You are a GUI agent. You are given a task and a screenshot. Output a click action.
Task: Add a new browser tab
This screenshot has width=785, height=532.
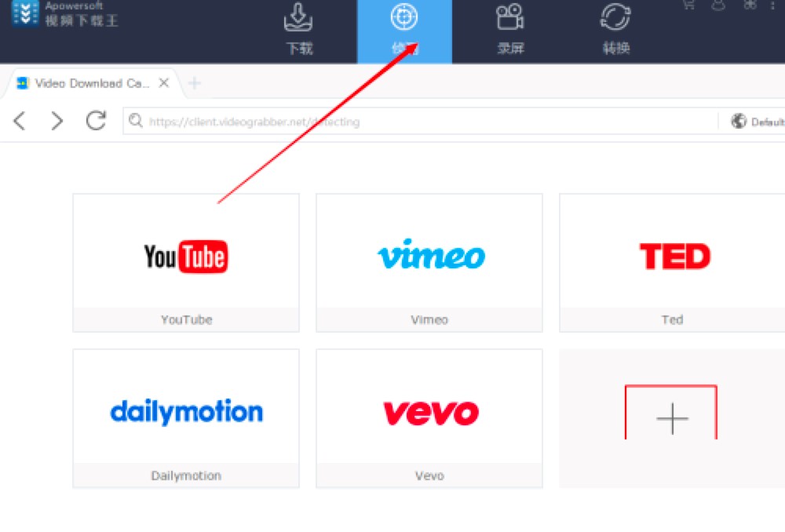[195, 83]
